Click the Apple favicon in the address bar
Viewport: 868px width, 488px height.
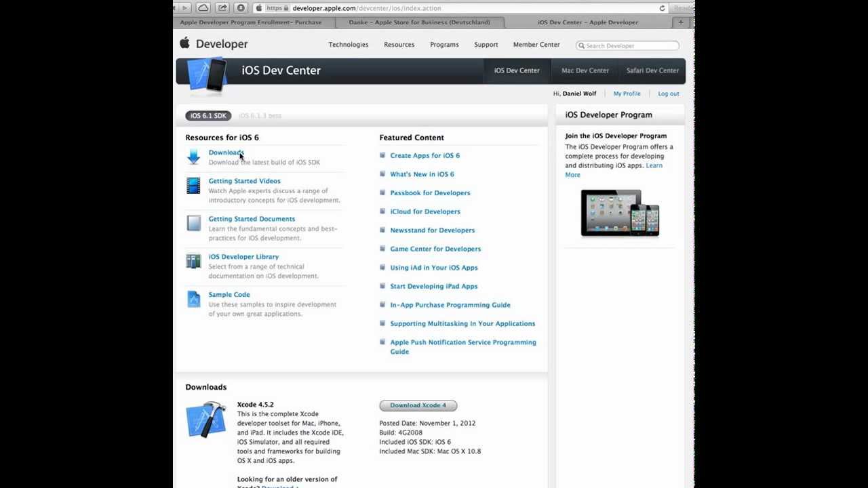[x=259, y=8]
